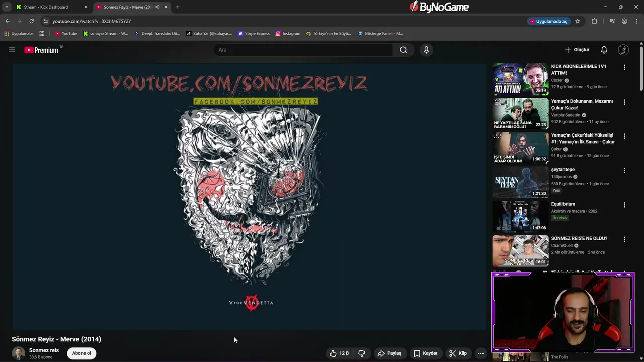
Task: Open the apps grid bookmark icon
Action: pyautogui.click(x=42, y=34)
